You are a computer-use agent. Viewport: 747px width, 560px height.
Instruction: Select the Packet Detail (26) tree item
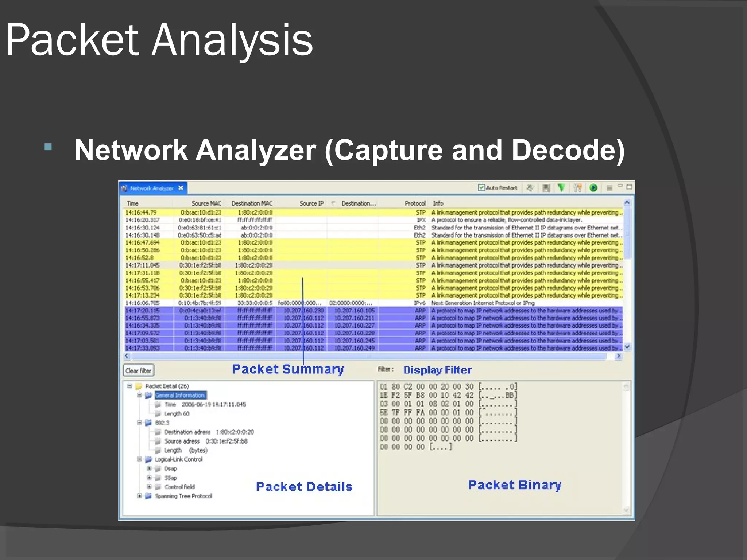point(167,386)
